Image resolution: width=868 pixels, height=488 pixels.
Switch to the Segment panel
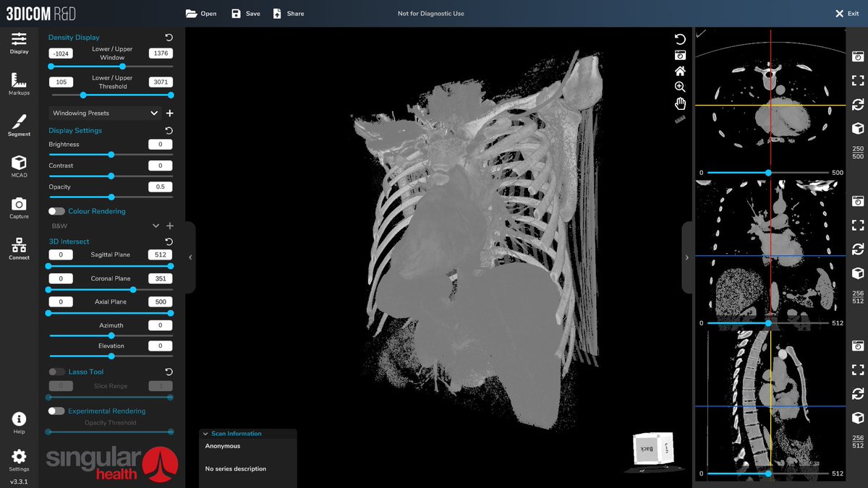click(19, 124)
